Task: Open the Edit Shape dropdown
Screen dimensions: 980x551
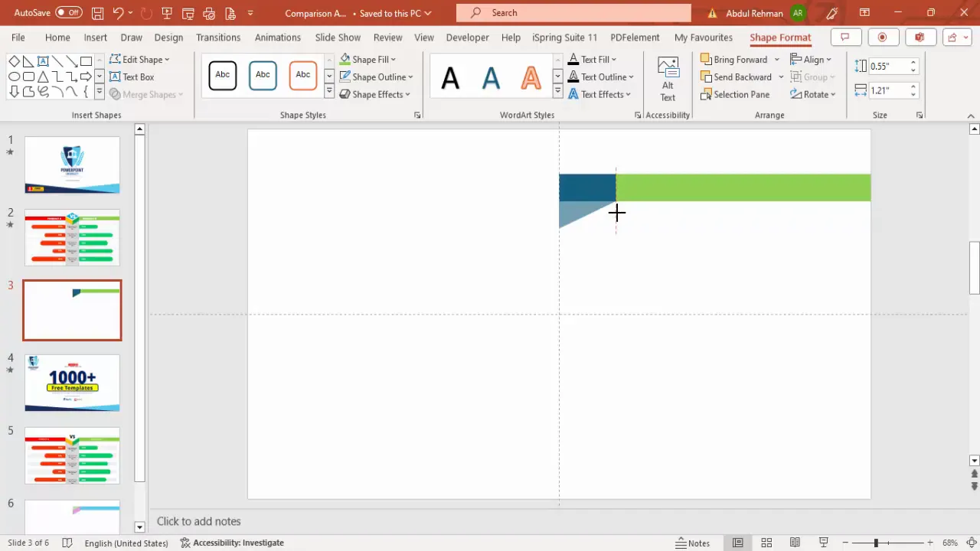Action: (139, 59)
